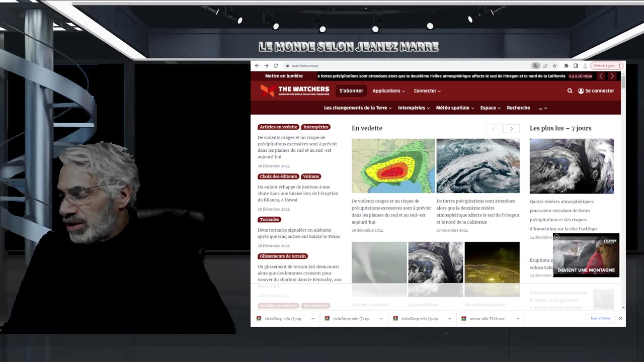Viewport: 644px width, 362px height.
Task: Click the Tornades category tag
Action: click(x=269, y=220)
